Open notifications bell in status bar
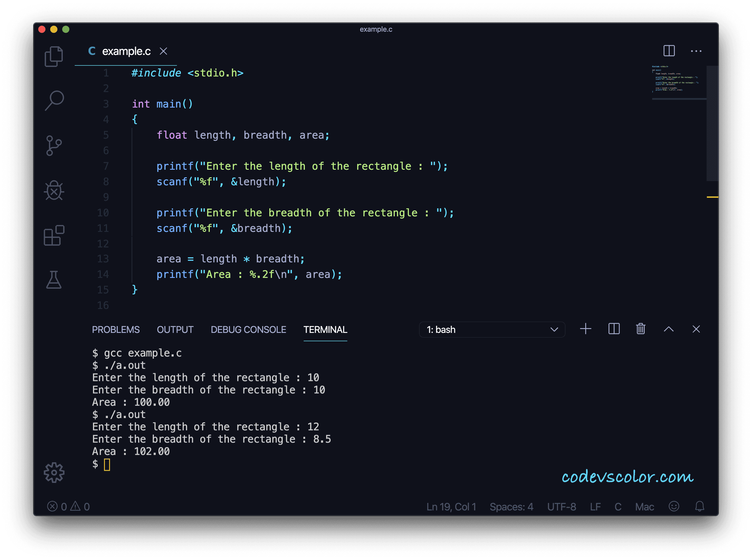This screenshot has height=560, width=752. (x=699, y=507)
